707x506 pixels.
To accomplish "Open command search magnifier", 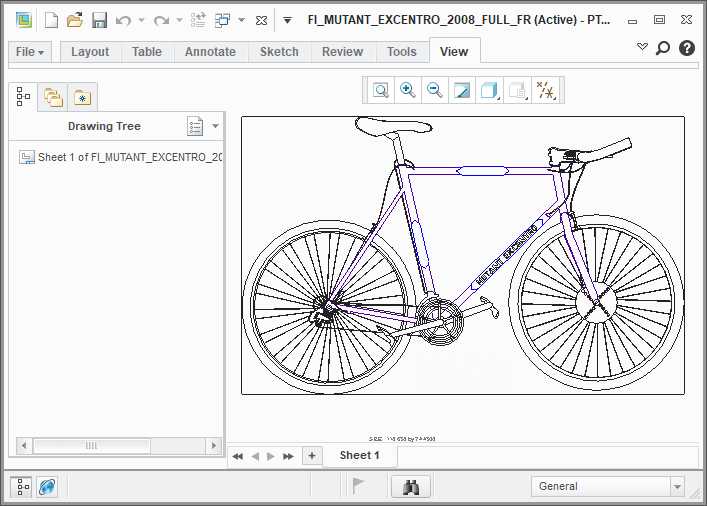I will tap(662, 48).
